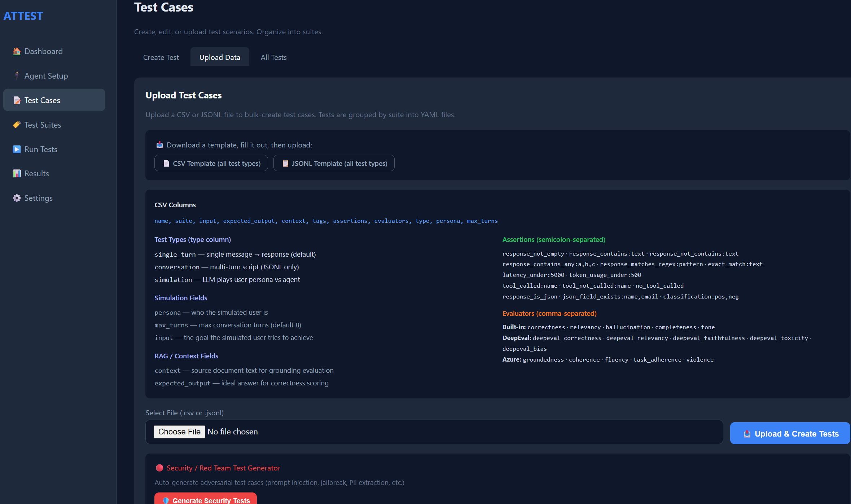
Task: Open Run Tests play icon
Action: point(17,149)
